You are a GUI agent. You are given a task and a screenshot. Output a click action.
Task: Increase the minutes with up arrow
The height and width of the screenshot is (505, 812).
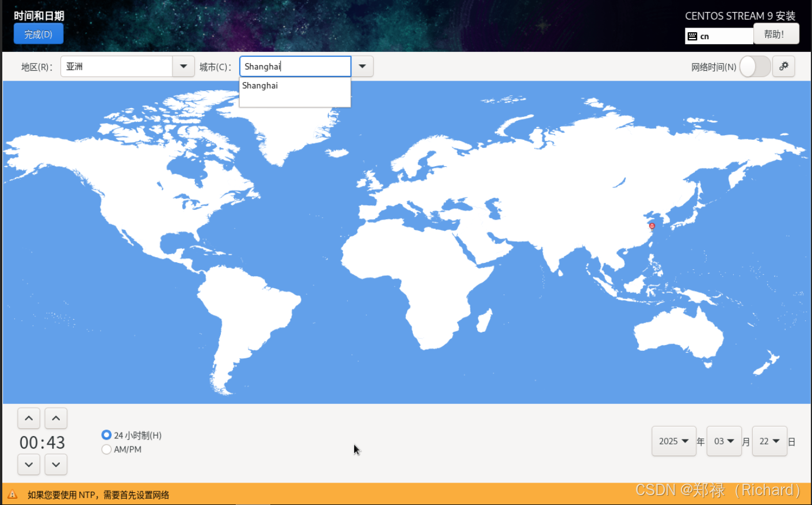[x=56, y=418]
